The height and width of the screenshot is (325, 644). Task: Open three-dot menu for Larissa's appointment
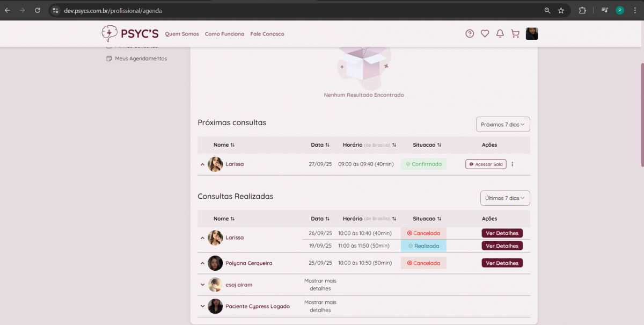(x=512, y=164)
